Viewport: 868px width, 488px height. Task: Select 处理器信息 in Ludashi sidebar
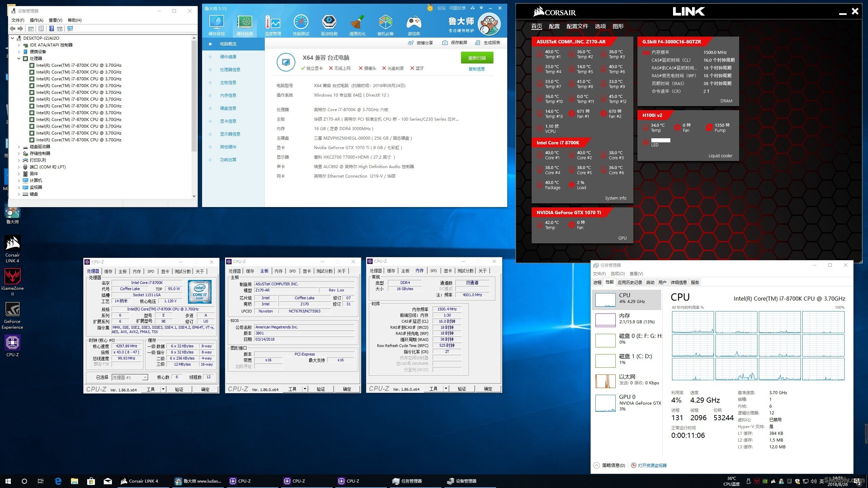[x=230, y=70]
